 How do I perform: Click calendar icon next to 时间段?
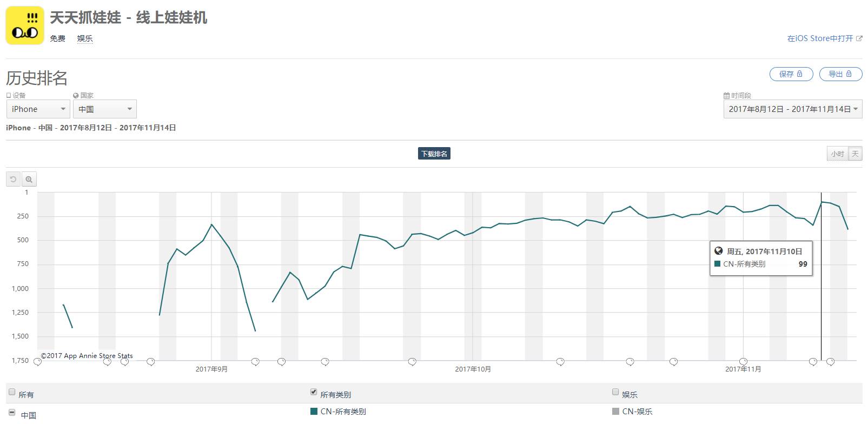(726, 95)
